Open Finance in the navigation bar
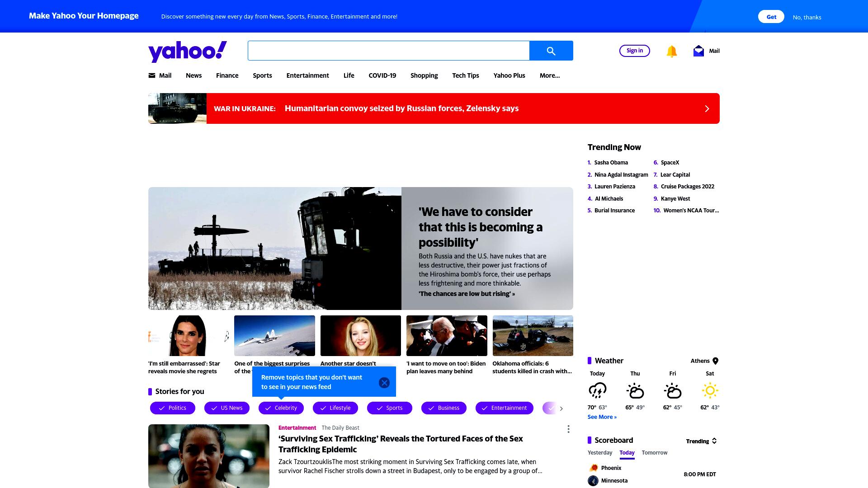The height and width of the screenshot is (488, 868). coord(227,75)
